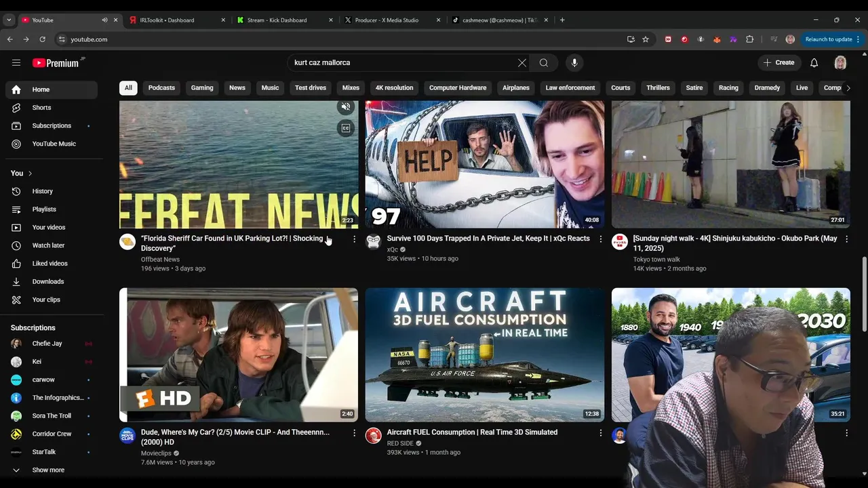Open Tokyo town walk channel avatar

point(620,242)
